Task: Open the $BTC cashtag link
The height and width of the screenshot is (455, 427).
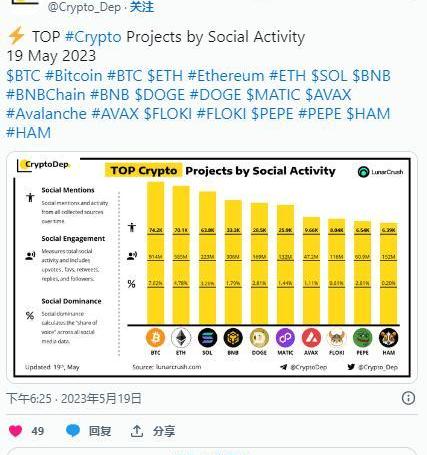Action: (x=23, y=76)
